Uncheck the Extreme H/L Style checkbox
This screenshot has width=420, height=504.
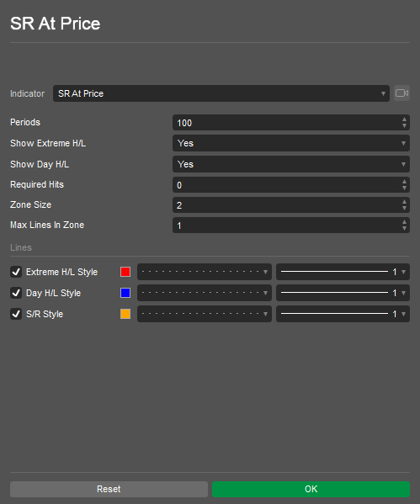16,272
